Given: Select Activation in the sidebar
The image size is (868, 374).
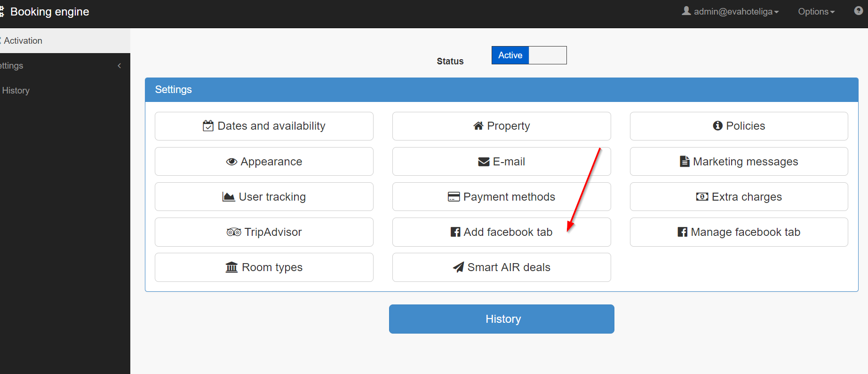Looking at the screenshot, I should [x=23, y=41].
